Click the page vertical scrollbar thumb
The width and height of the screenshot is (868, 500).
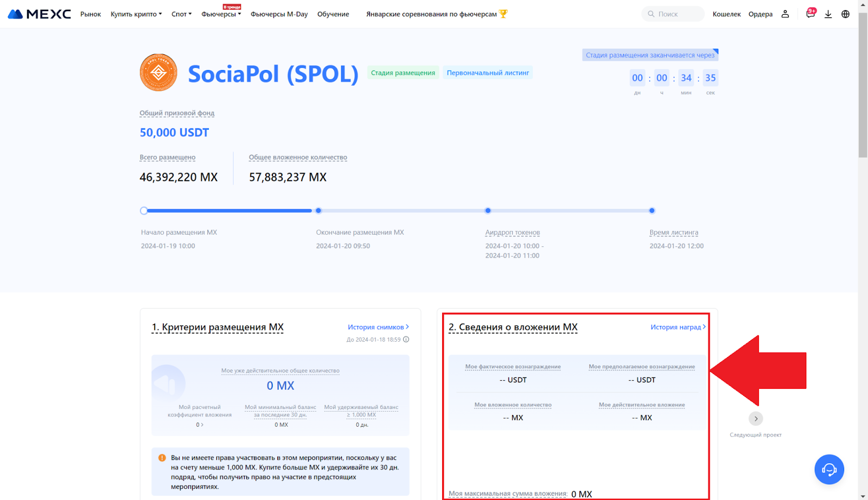[x=863, y=85]
